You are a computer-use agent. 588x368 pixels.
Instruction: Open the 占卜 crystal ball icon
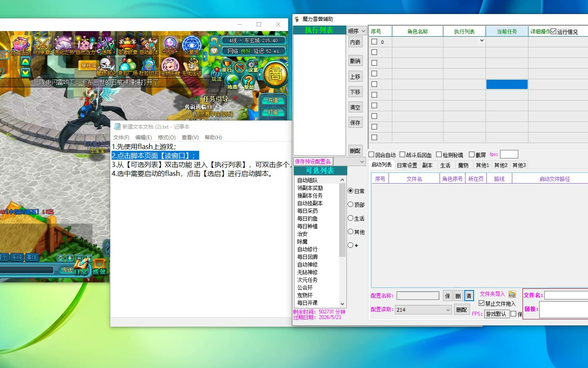point(170,45)
